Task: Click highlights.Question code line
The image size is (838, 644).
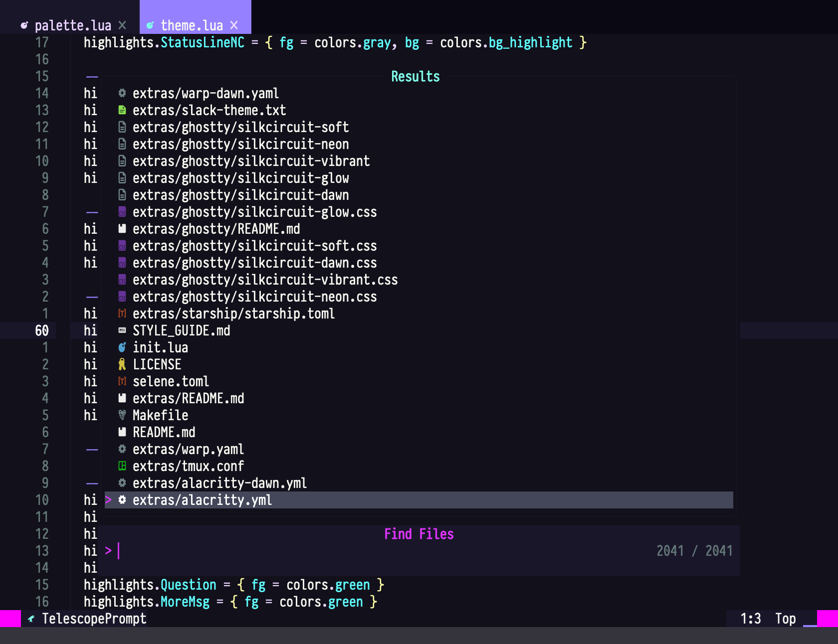Action: pos(234,585)
